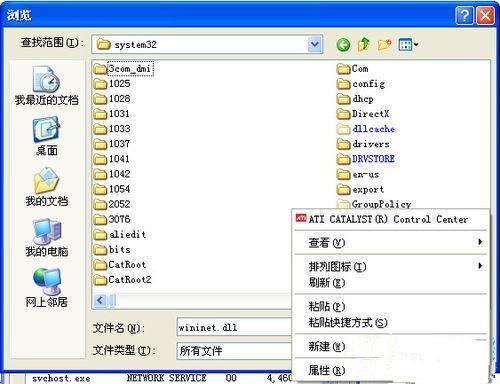Open My Documents in places bar
Viewport: 500px width, 384px height.
pyautogui.click(x=46, y=187)
